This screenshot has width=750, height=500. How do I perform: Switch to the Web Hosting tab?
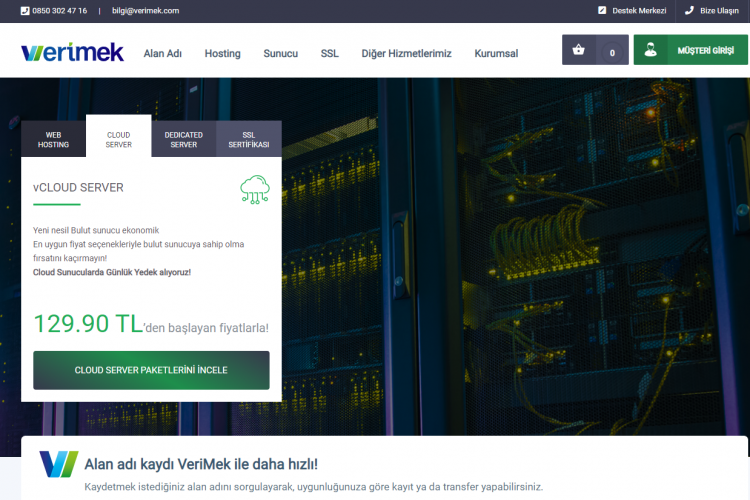coord(54,139)
